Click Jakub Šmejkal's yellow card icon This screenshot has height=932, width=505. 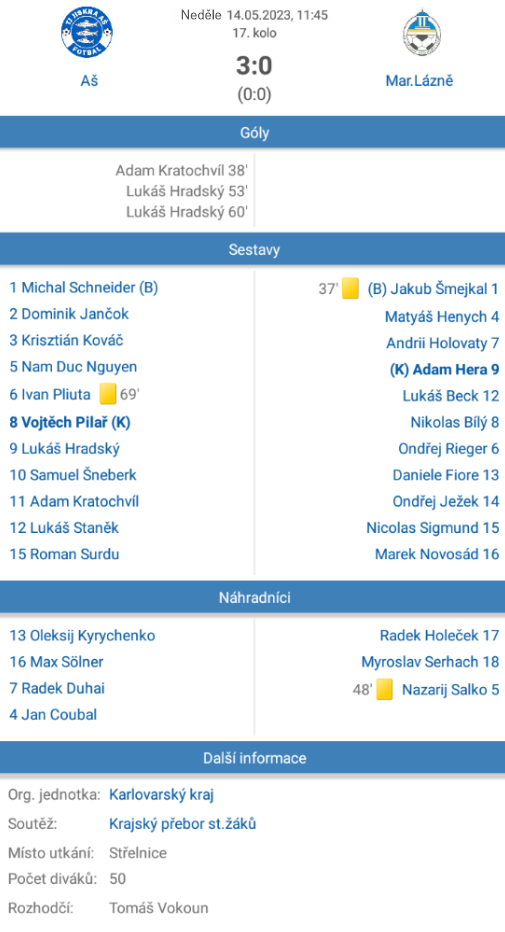click(351, 289)
